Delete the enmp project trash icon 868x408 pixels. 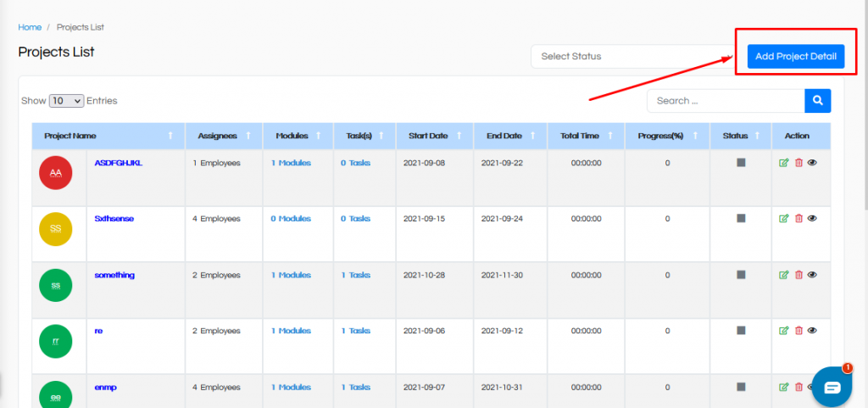click(798, 388)
